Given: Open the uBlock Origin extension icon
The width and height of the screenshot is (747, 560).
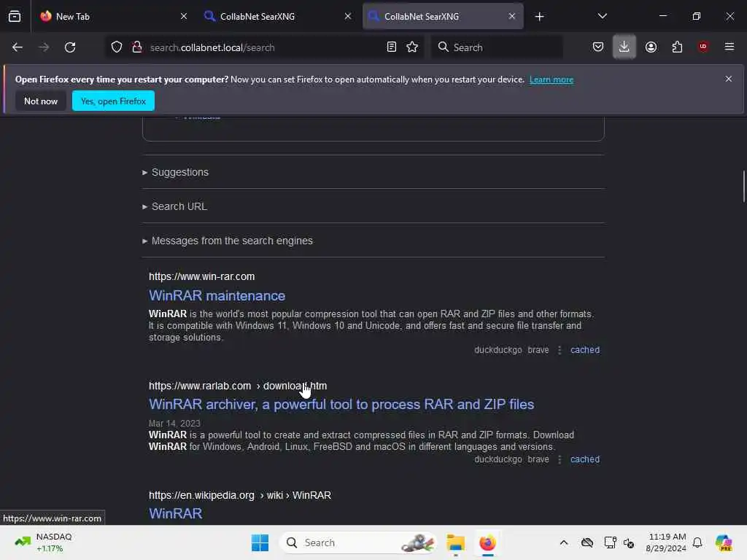Looking at the screenshot, I should point(703,47).
